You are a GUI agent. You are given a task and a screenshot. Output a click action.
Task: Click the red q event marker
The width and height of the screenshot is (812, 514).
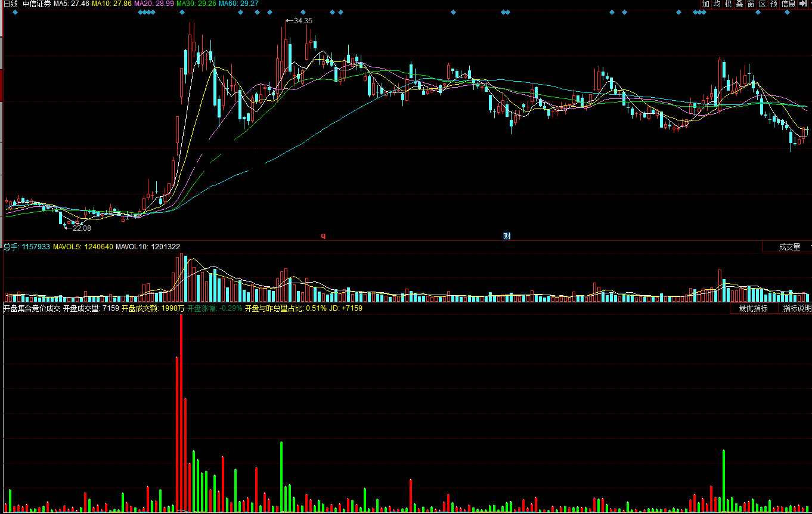tap(323, 236)
